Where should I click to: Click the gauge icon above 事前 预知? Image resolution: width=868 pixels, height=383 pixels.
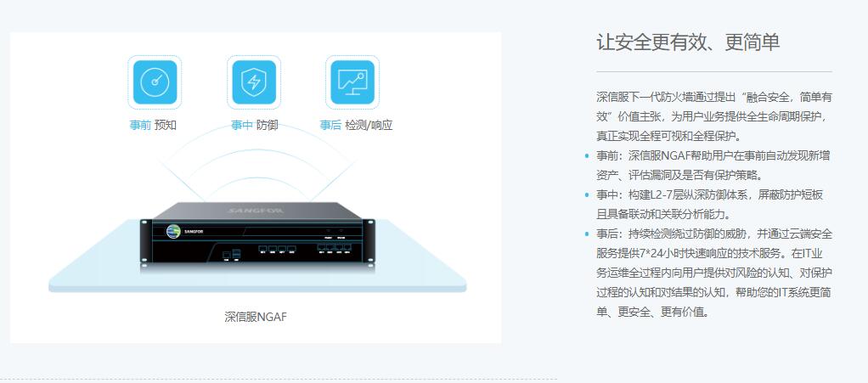point(155,82)
